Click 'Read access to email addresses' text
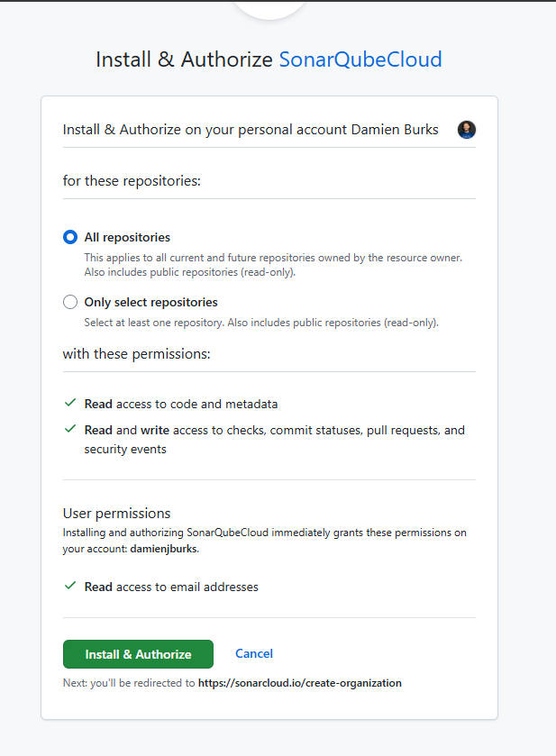The image size is (556, 756). tap(171, 587)
